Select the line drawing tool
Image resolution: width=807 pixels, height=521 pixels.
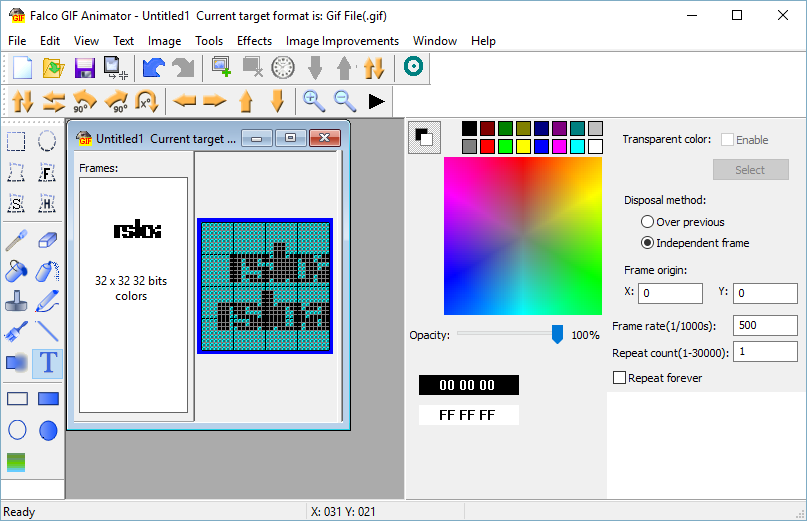(x=47, y=332)
